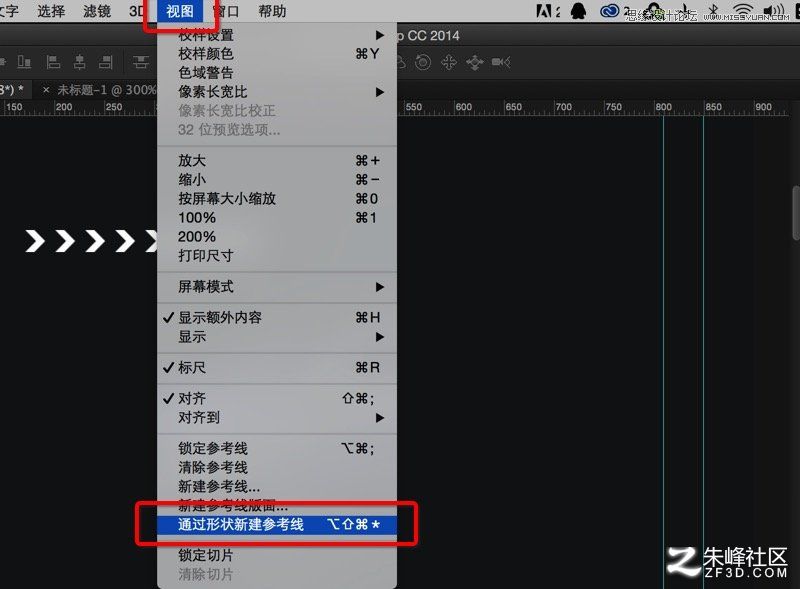Choose 校样颜色 from the view menu
This screenshot has width=800, height=589.
277,54
